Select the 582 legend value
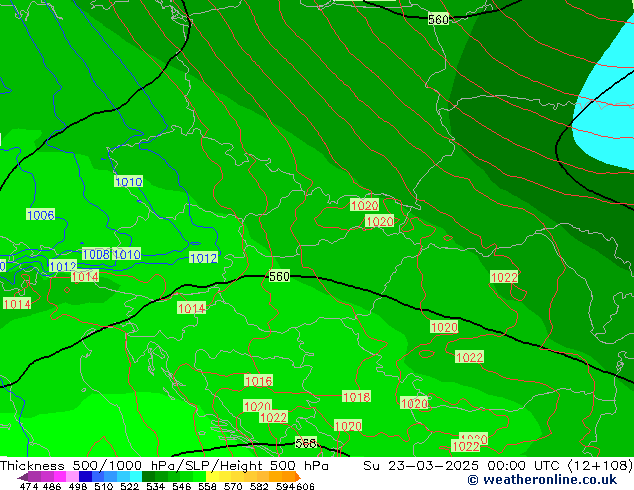Image resolution: width=634 pixels, height=490 pixels. (259, 486)
